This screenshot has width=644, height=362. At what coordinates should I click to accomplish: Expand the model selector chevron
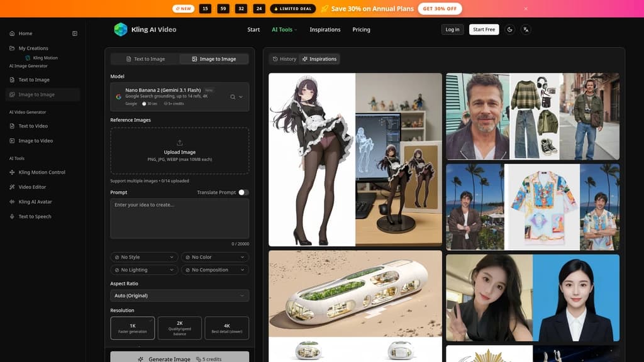pos(241,97)
